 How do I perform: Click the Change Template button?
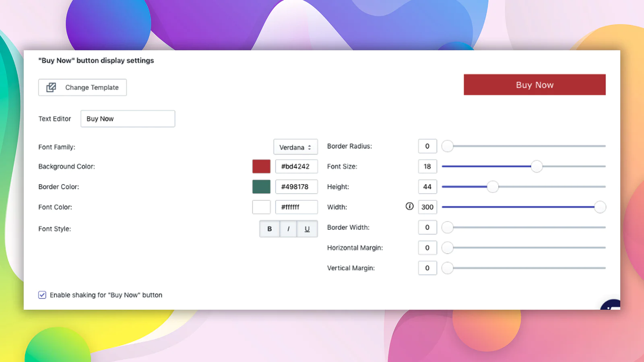click(83, 87)
